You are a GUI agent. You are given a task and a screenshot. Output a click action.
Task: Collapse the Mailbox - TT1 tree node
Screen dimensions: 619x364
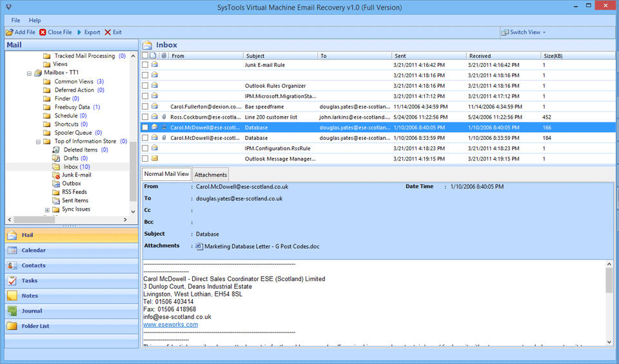(x=29, y=73)
